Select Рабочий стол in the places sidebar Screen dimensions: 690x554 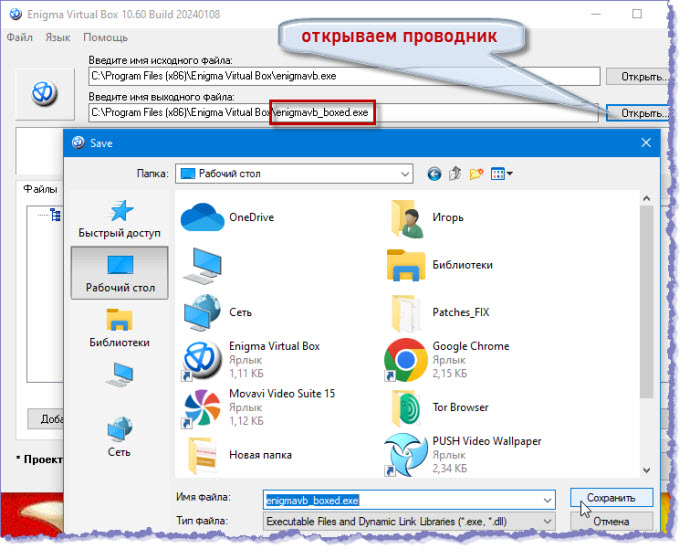coord(120,273)
